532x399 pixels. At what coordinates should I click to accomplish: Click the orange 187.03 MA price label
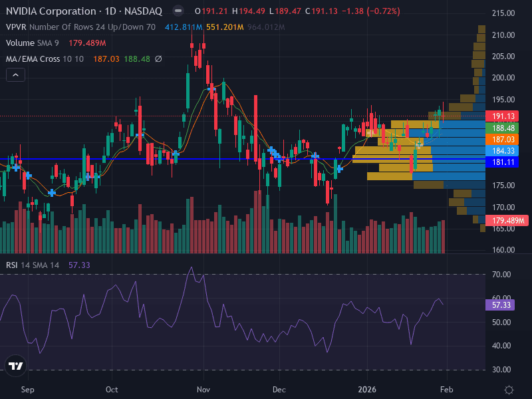pos(503,139)
